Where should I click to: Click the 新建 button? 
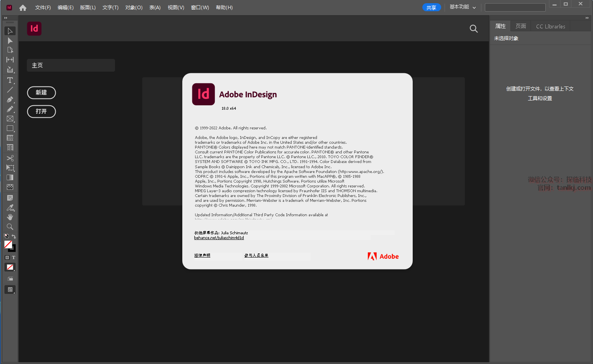tap(41, 93)
